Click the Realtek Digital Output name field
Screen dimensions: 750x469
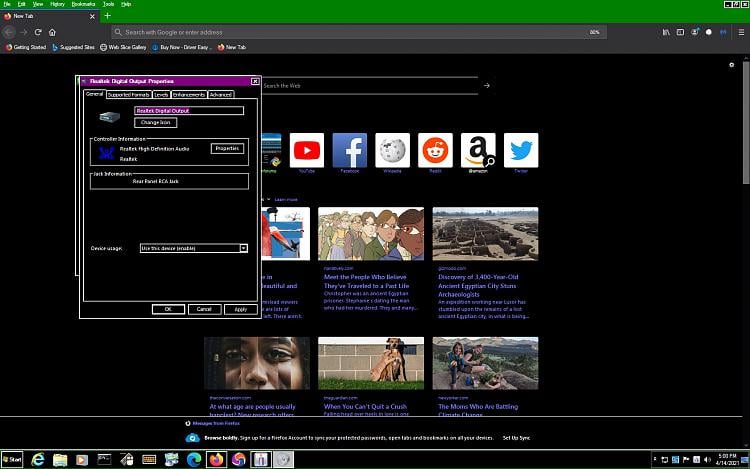[x=189, y=110]
